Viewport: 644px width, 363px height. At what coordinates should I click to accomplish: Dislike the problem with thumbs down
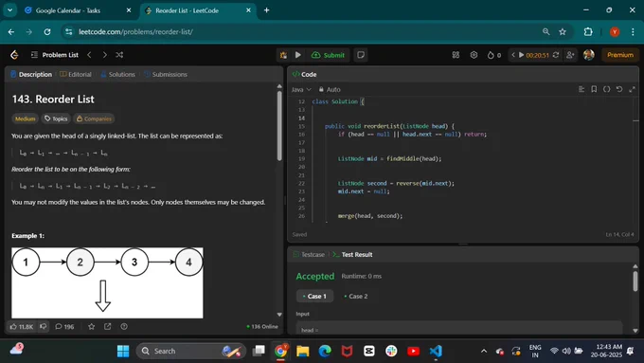click(44, 326)
